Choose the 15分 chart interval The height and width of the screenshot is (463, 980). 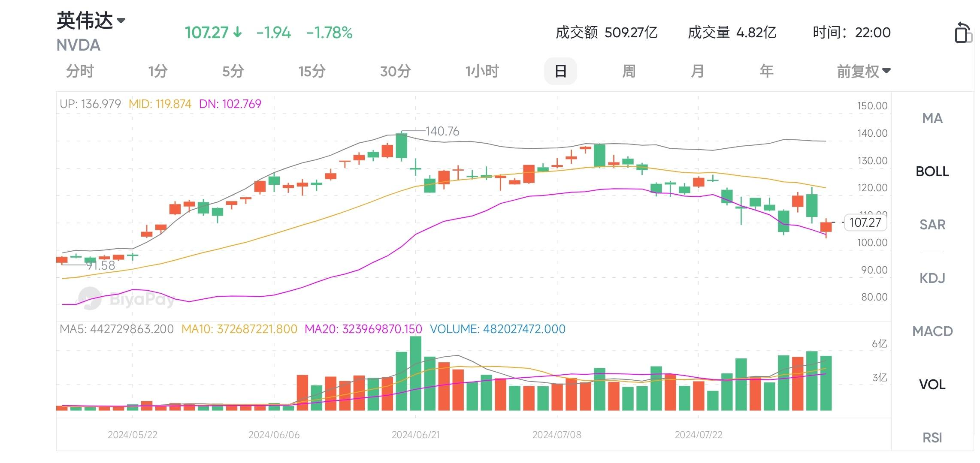tap(312, 71)
